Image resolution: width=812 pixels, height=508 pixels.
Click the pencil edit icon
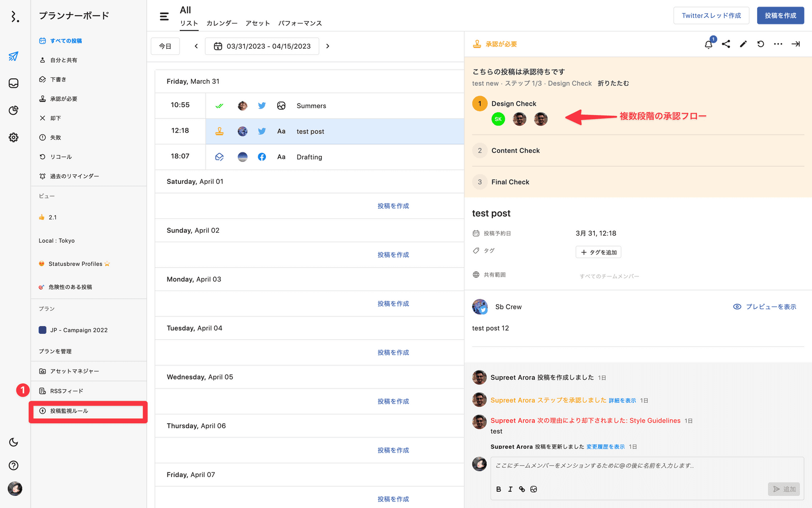(743, 44)
